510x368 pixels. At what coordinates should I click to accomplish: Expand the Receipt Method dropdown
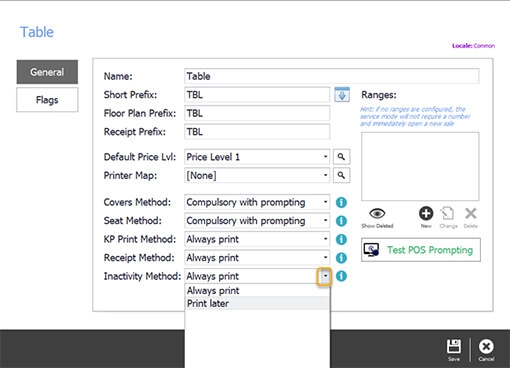[325, 258]
